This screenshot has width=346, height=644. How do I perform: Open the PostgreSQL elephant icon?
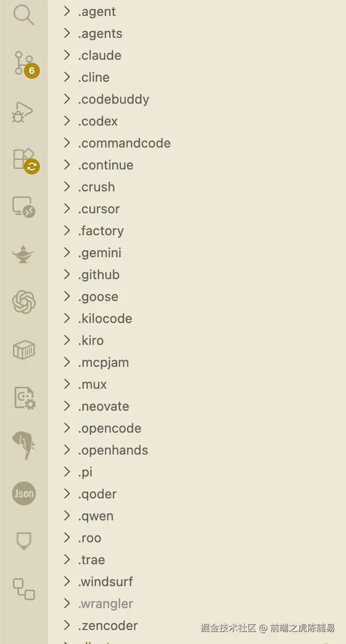coord(23,445)
